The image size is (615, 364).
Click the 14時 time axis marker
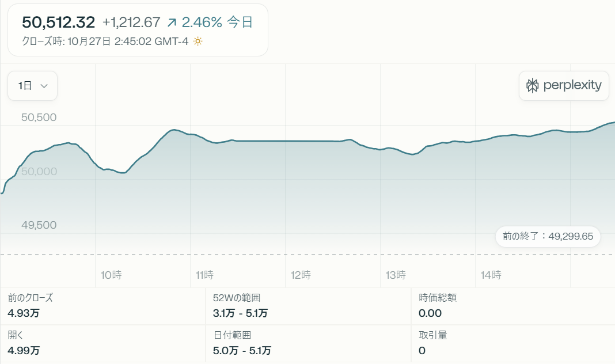click(x=491, y=275)
